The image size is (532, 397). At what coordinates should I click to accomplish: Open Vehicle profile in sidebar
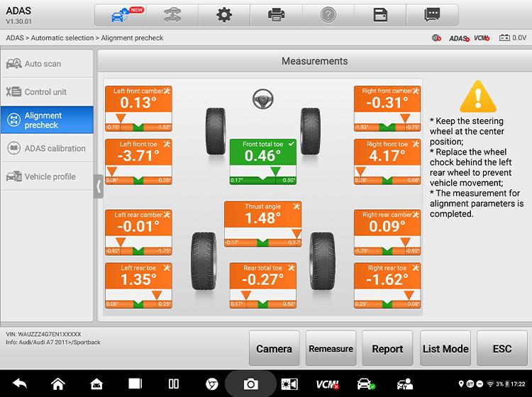[47, 177]
